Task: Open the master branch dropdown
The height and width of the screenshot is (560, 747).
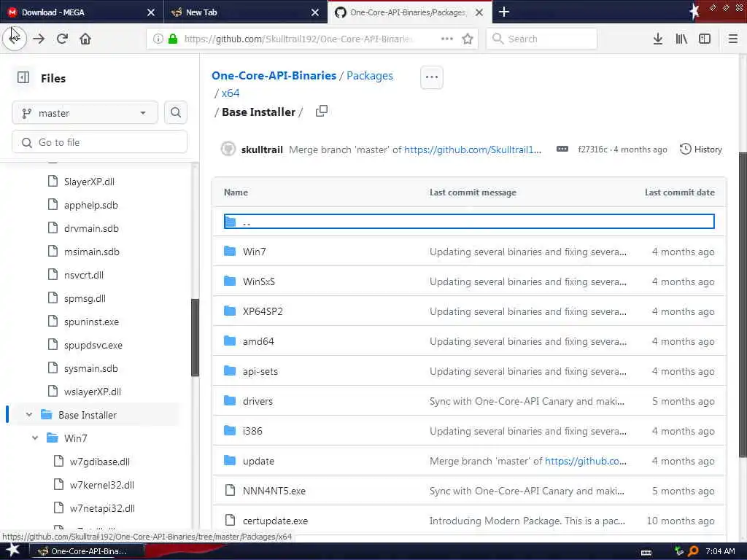Action: pyautogui.click(x=85, y=113)
